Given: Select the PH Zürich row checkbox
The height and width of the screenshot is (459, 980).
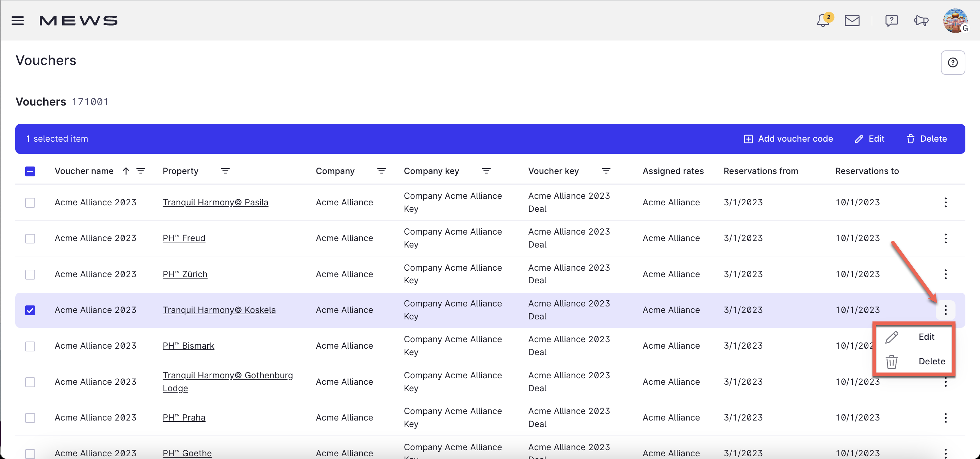Looking at the screenshot, I should coord(30,274).
